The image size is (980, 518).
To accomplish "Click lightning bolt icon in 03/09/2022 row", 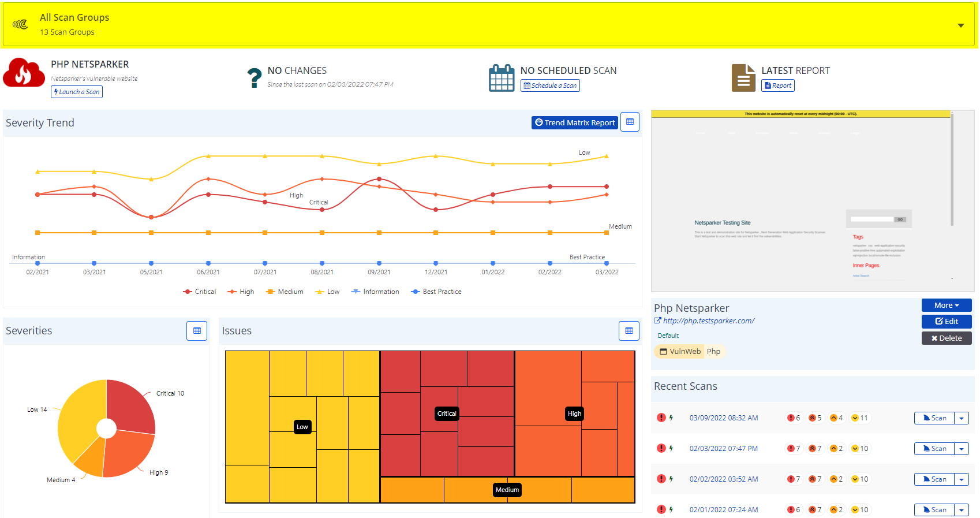I will click(671, 418).
